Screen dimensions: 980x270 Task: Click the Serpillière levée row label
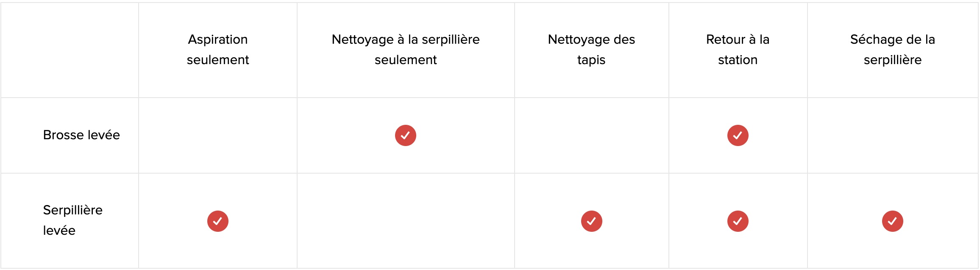tap(72, 220)
